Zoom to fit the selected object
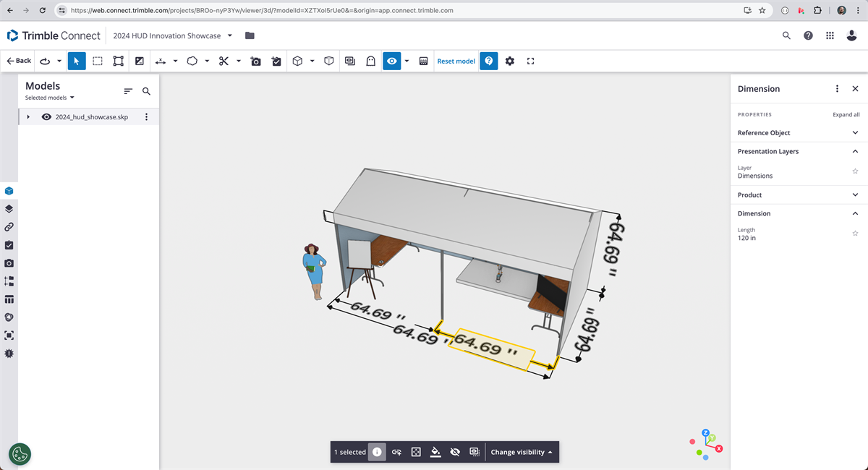 (x=416, y=451)
